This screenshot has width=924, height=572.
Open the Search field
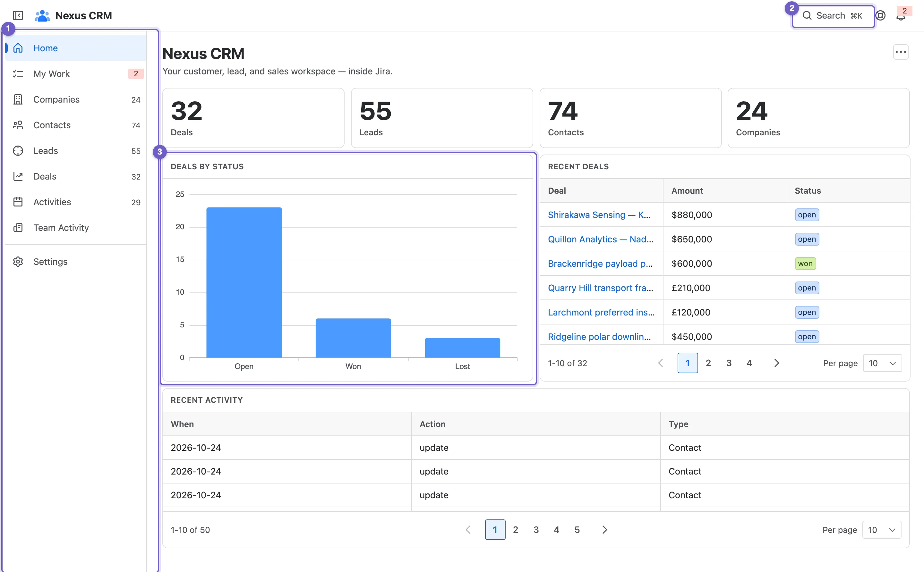point(833,16)
